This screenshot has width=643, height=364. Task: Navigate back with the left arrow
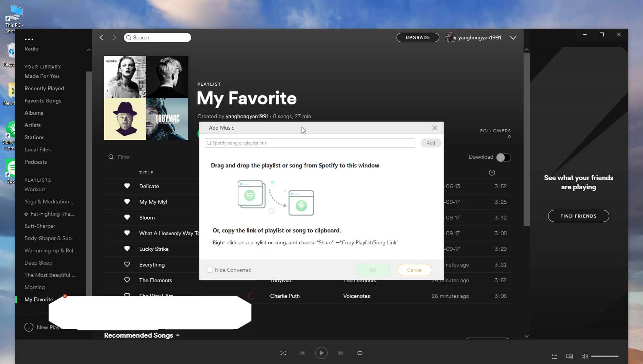coord(101,37)
